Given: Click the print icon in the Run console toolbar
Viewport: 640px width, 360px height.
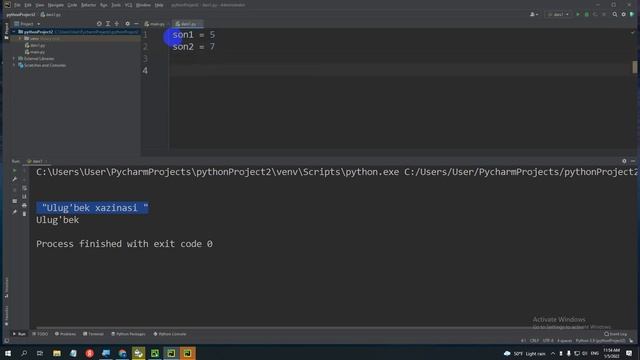Looking at the screenshot, I should [x=24, y=205].
